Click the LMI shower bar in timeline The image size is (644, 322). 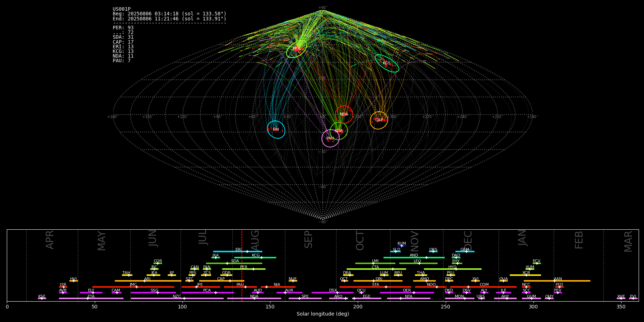click(375, 263)
